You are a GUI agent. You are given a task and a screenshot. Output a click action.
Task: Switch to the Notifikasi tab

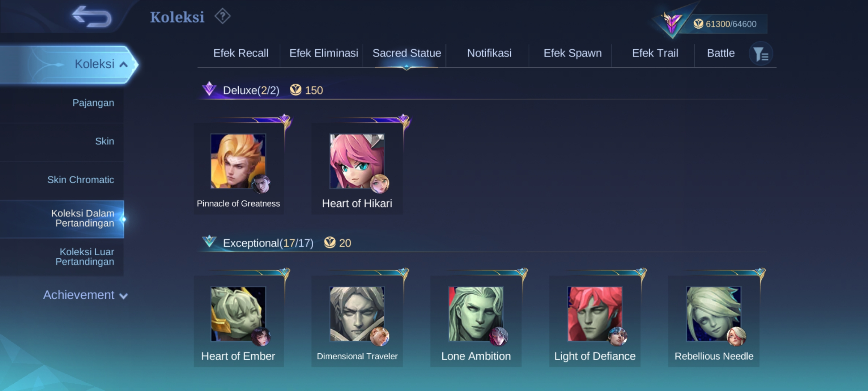click(489, 53)
